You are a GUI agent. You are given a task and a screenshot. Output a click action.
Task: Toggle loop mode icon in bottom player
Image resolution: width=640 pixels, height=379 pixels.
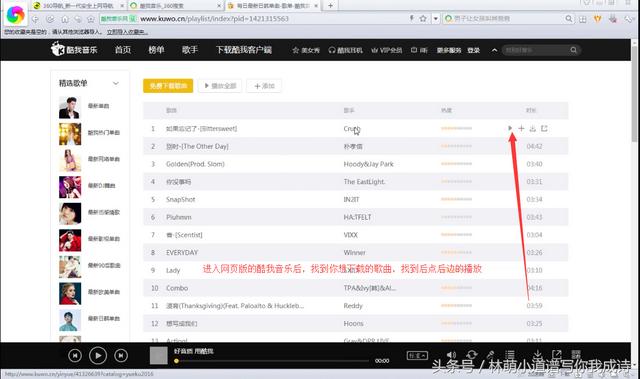(472, 355)
